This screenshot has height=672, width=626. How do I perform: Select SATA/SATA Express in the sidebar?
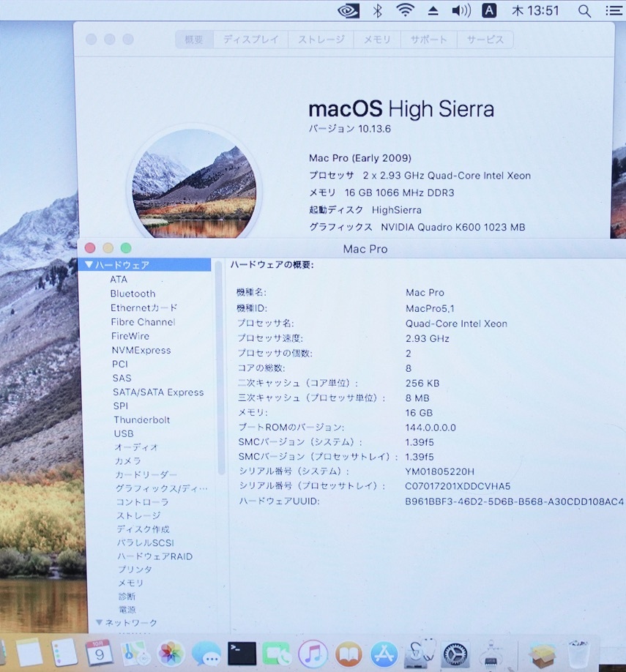click(x=158, y=392)
